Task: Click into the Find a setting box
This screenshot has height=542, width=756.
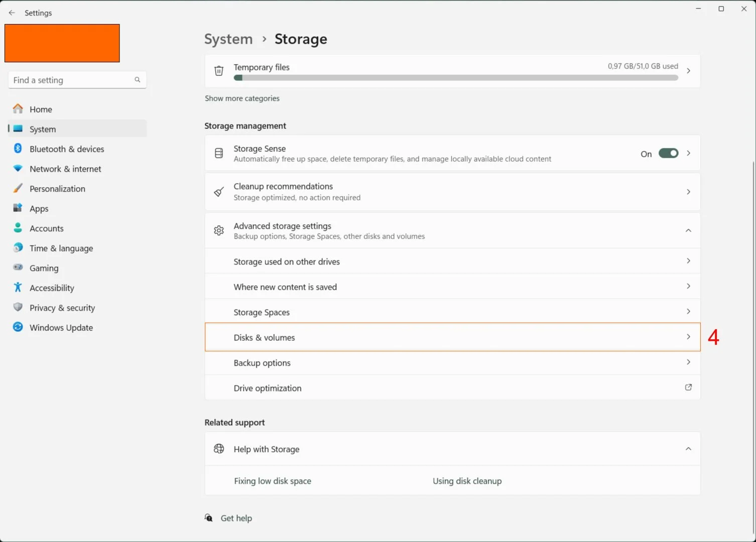Action: 77,80
